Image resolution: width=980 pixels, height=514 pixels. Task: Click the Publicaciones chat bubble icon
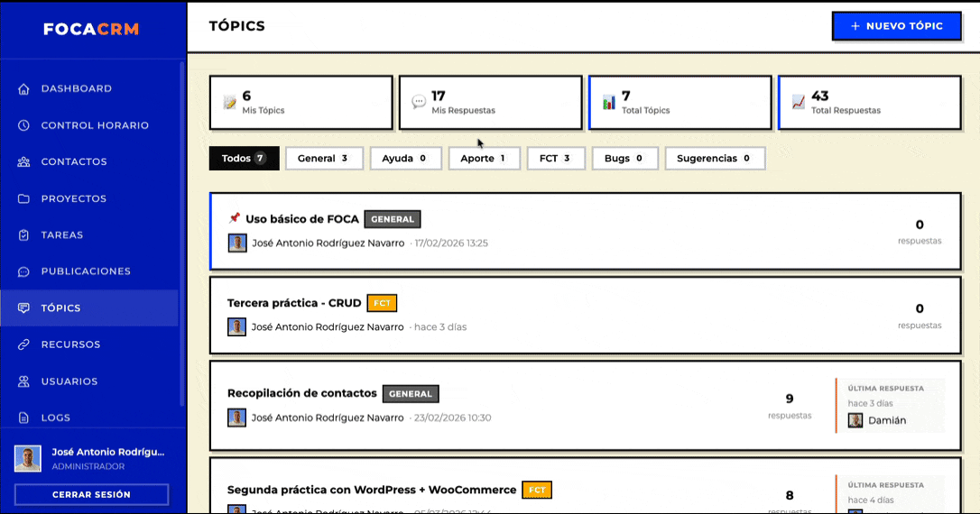(x=23, y=271)
